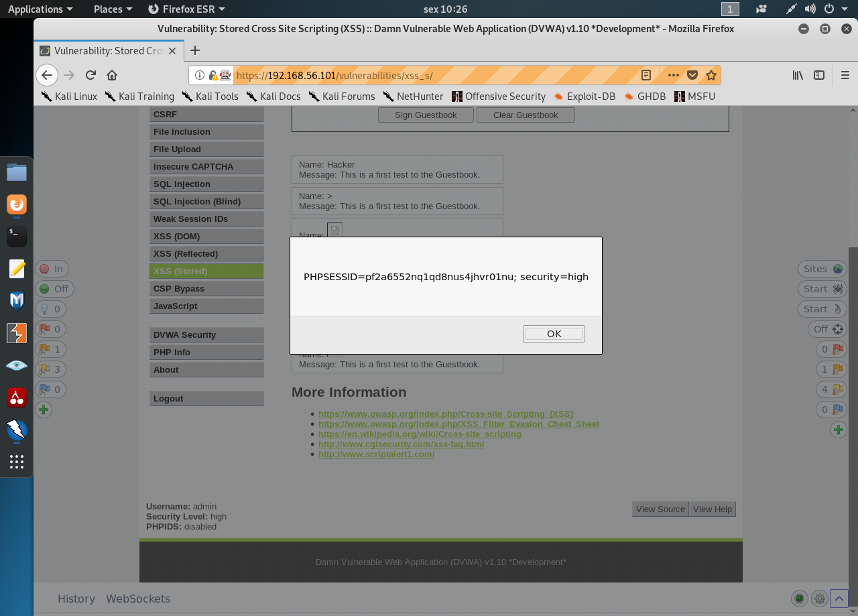Launch Metasploit from the dock
The height and width of the screenshot is (616, 858).
coord(17,301)
